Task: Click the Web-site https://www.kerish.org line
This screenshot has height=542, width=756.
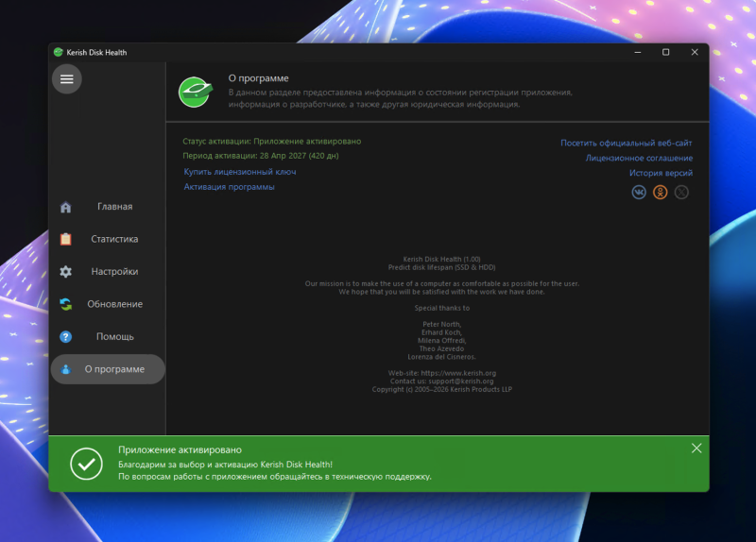Action: point(441,373)
